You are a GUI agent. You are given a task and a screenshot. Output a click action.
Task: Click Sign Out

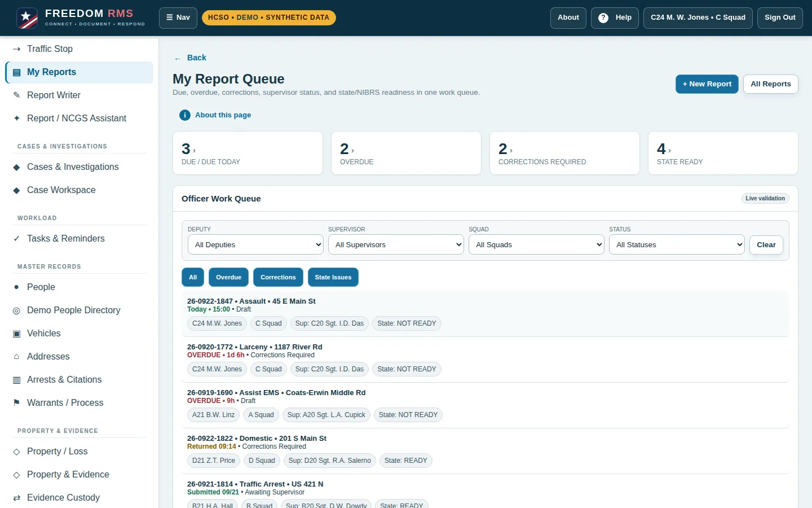pyautogui.click(x=780, y=17)
